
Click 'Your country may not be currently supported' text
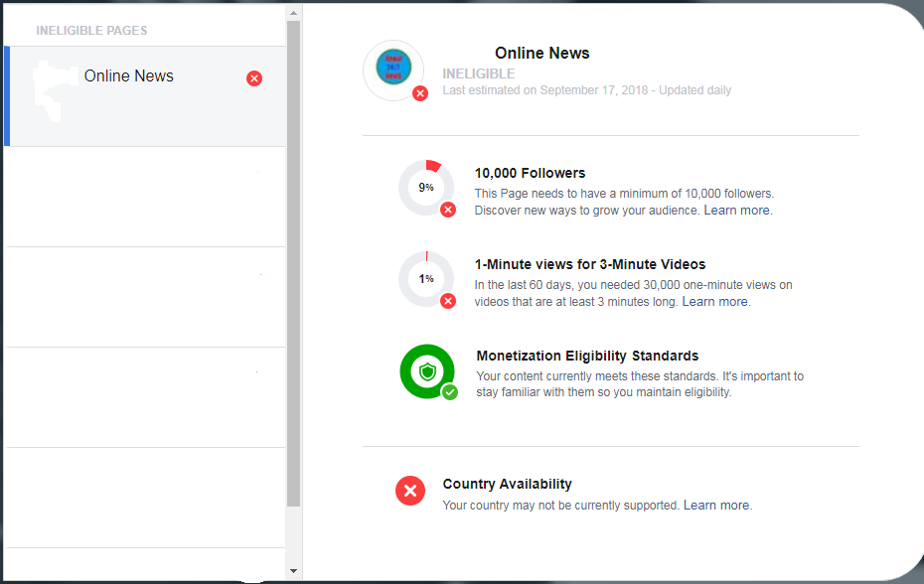pos(561,505)
